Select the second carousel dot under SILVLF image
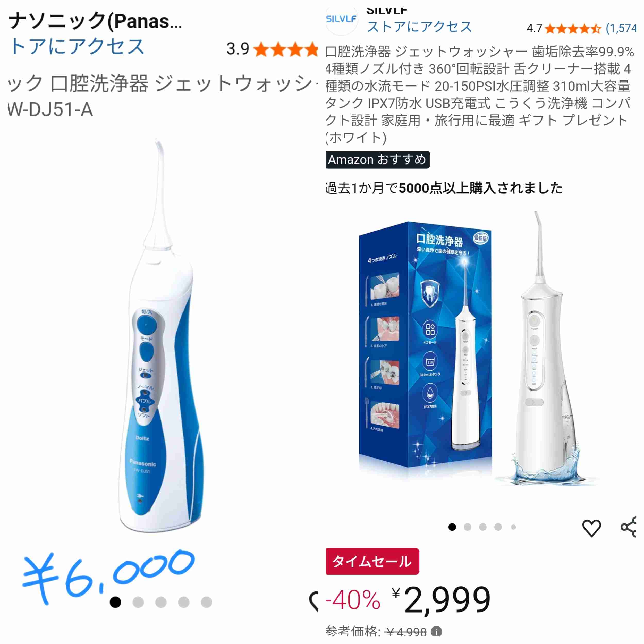The width and height of the screenshot is (644, 644). [x=467, y=527]
